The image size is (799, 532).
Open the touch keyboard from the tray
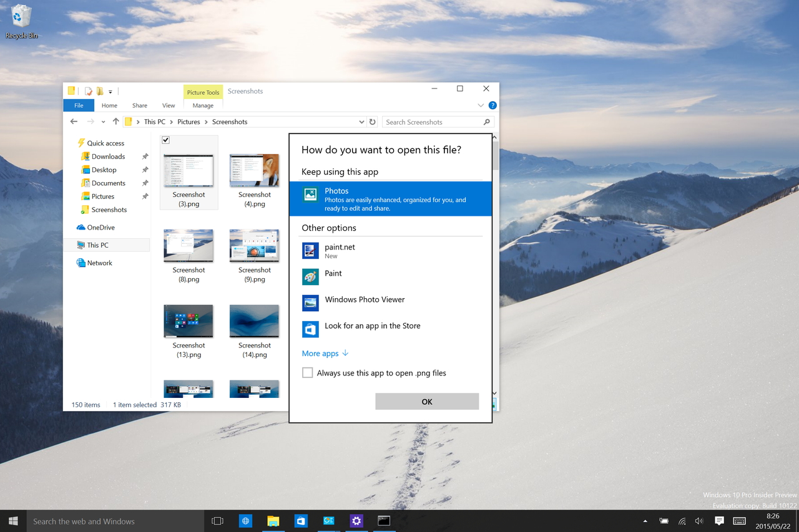pyautogui.click(x=739, y=521)
